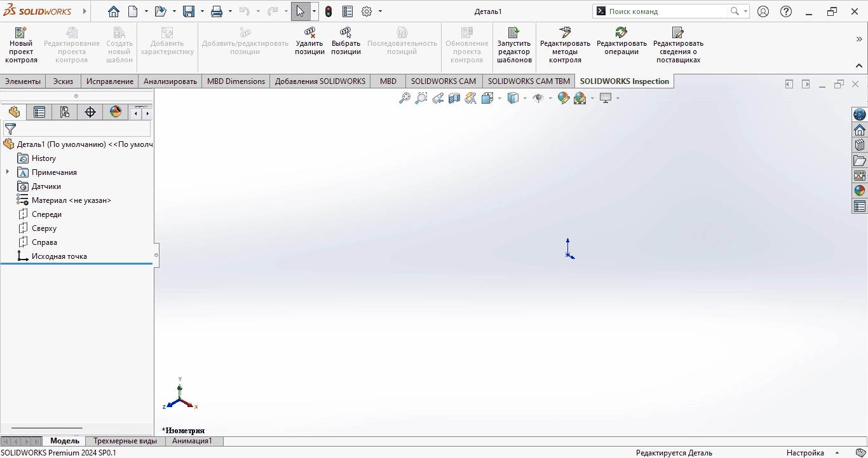Open the Save dropdown arrow
This screenshot has height=458, width=868.
pyautogui.click(x=202, y=11)
